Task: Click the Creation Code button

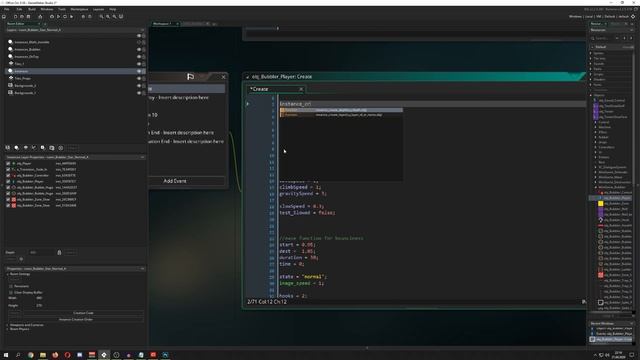Action: pos(83,313)
